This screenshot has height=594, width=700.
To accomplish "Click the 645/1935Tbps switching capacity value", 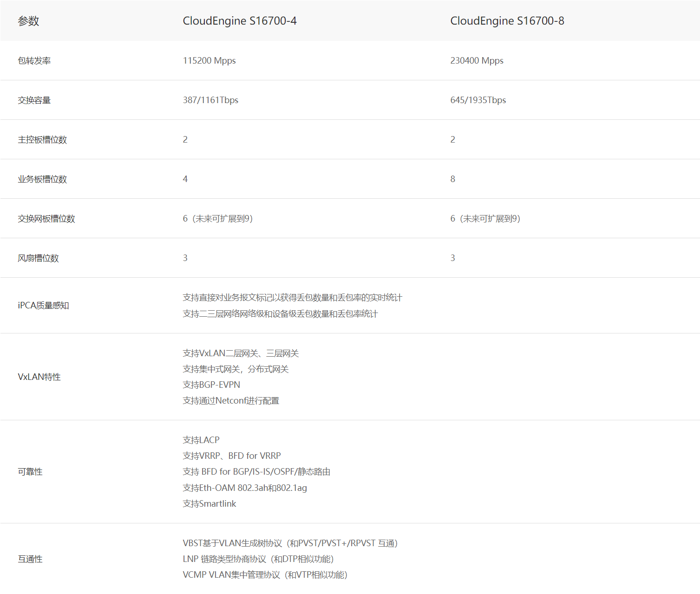I will [478, 100].
